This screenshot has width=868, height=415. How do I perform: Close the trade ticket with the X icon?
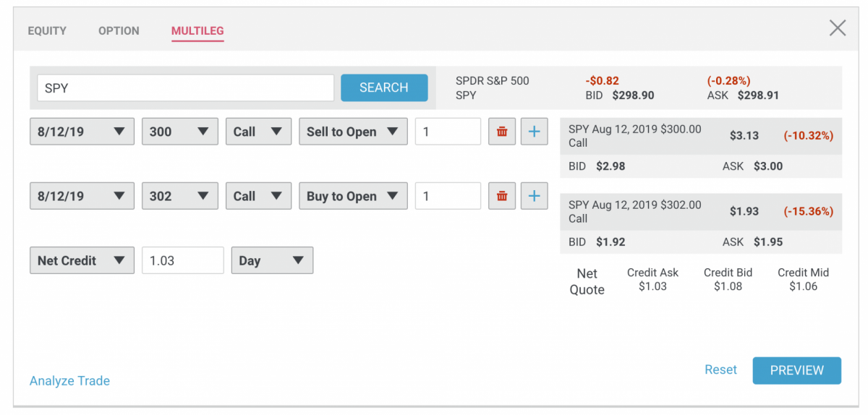pyautogui.click(x=838, y=28)
